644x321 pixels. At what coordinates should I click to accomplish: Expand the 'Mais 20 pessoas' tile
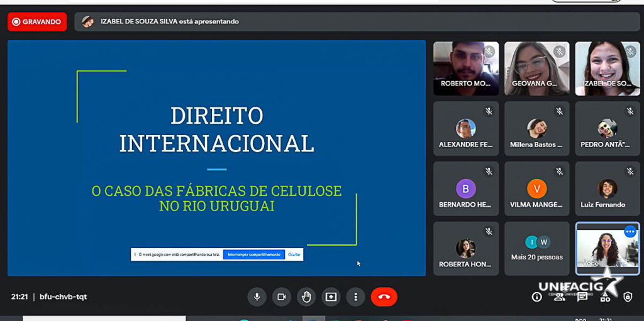(x=536, y=248)
